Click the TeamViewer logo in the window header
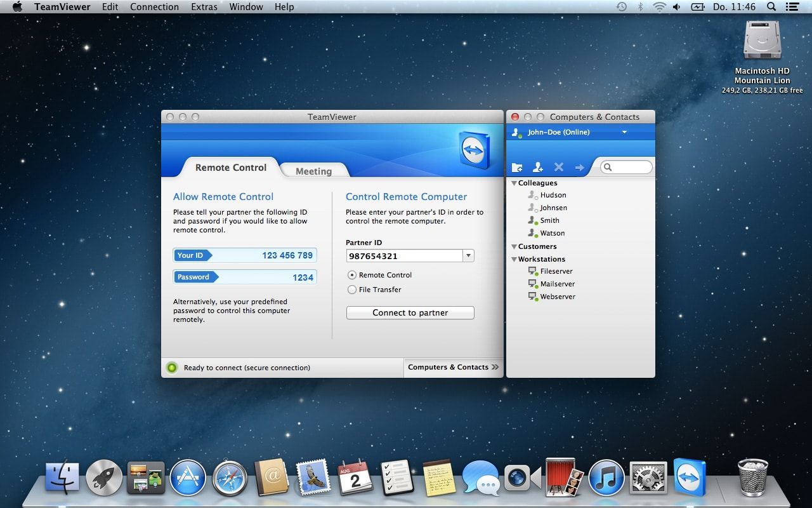Viewport: 812px width, 508px height. point(473,149)
